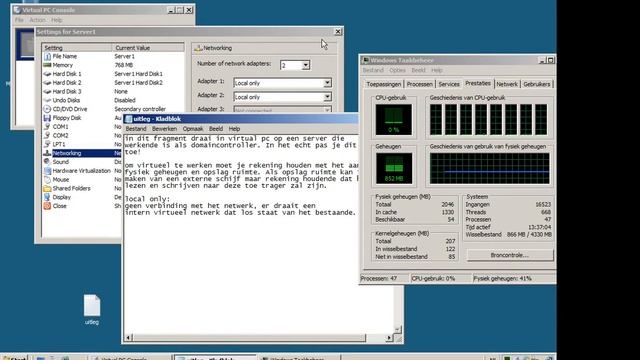640x360 pixels.
Task: Select the Floppy Disk icon
Action: pyautogui.click(x=47, y=118)
